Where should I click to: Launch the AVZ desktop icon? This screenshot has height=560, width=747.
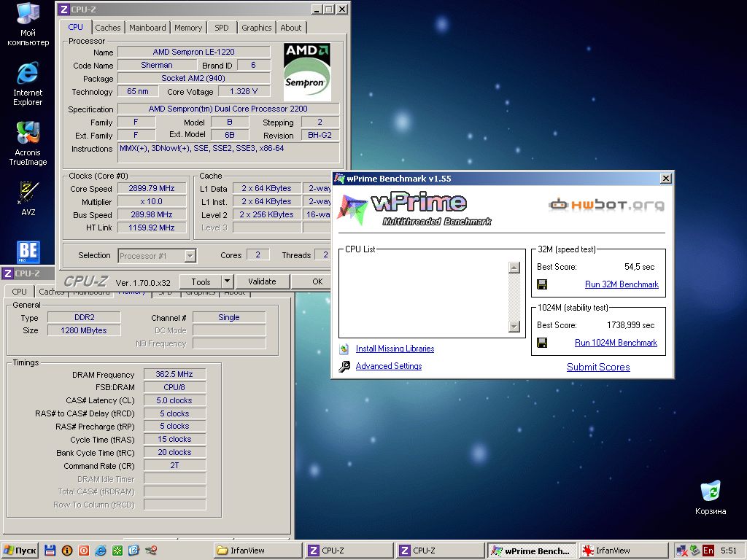pyautogui.click(x=28, y=198)
